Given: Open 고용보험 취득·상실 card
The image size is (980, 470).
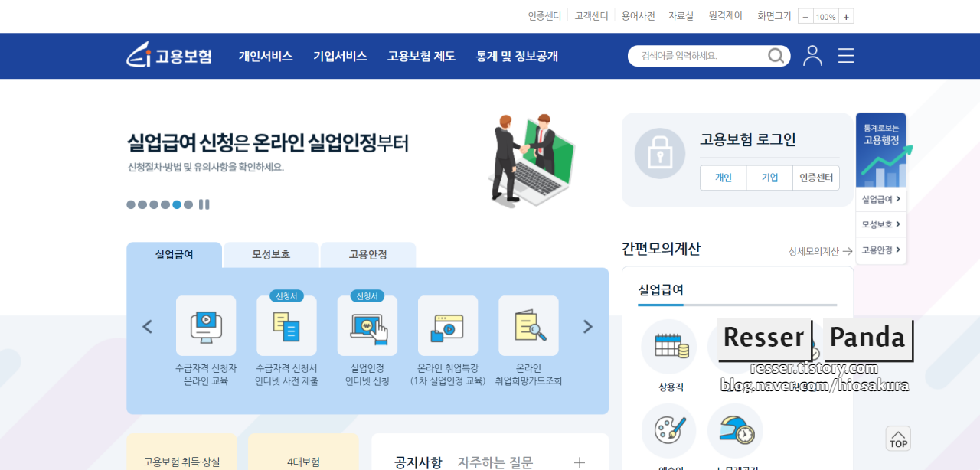Looking at the screenshot, I should coord(181,452).
